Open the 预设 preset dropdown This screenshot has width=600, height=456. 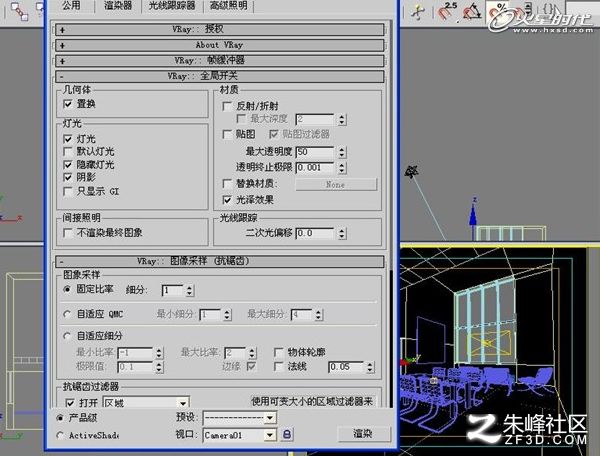pos(240,417)
